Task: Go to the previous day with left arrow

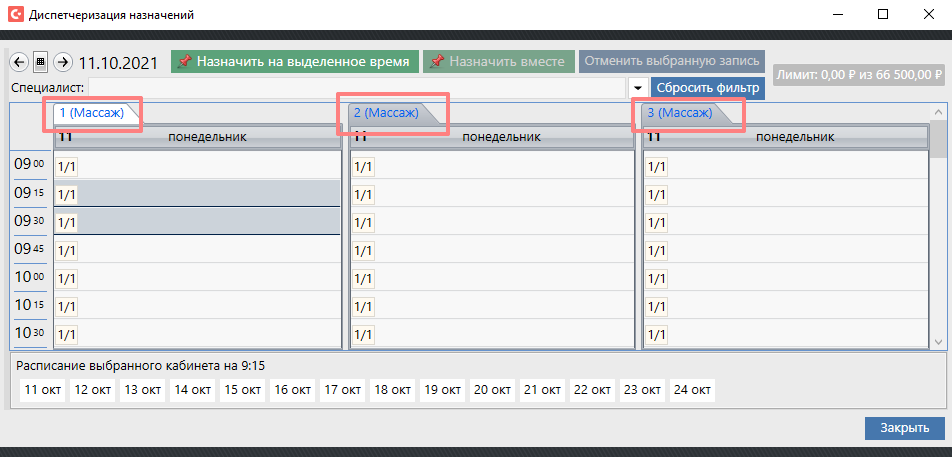Action: [x=19, y=62]
